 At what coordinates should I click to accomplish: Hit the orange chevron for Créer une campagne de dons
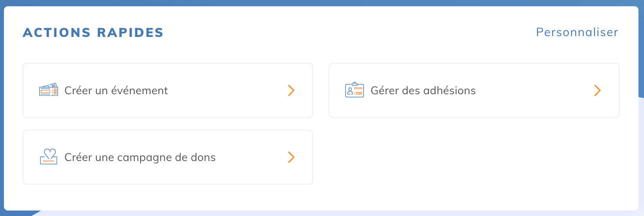point(291,157)
